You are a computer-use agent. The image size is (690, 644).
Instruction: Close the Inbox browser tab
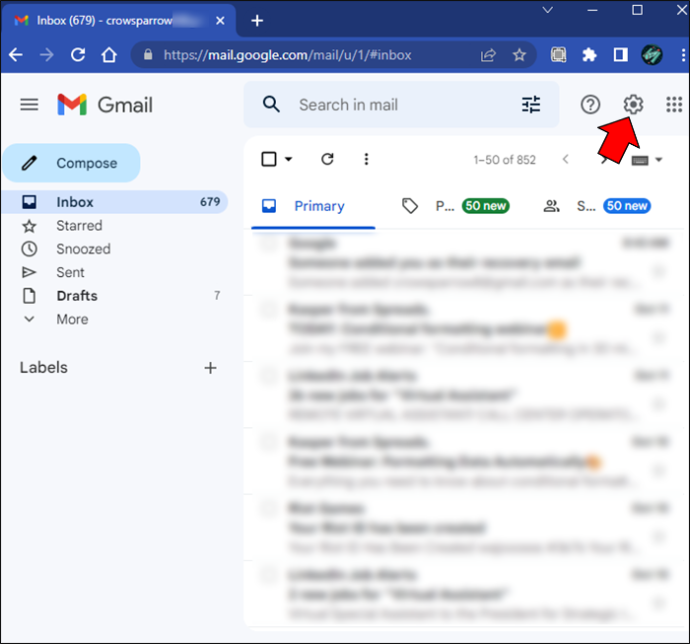(220, 20)
